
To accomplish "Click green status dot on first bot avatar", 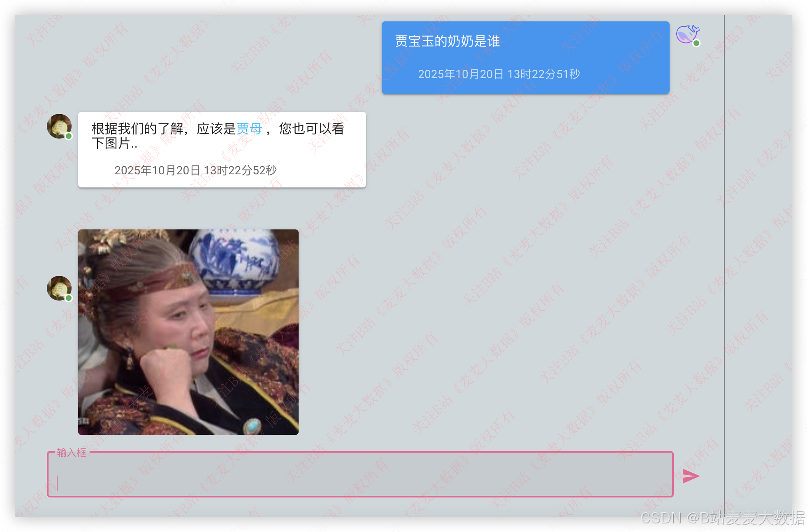I will click(x=69, y=136).
